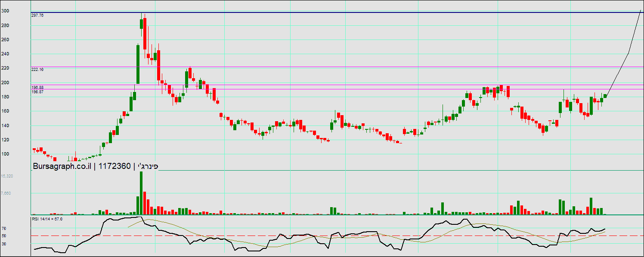Click the RSI 50 midline label
This screenshot has height=257, width=644.
pos(4,236)
